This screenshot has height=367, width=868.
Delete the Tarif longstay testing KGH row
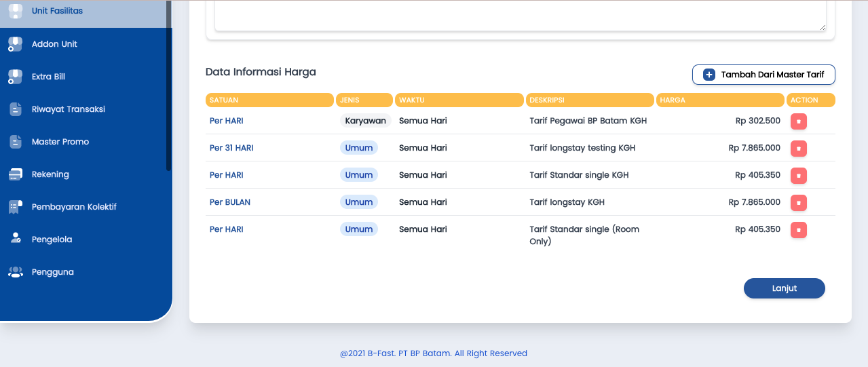tap(798, 149)
